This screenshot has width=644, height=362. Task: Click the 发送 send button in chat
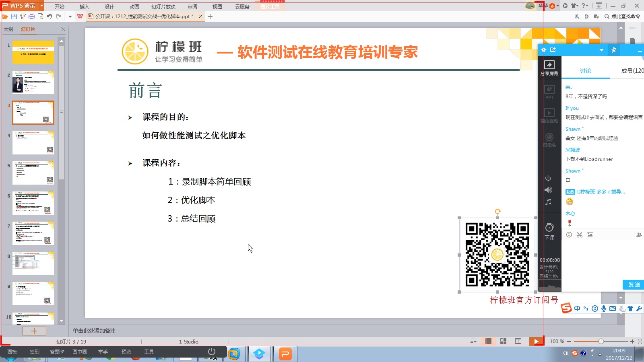pos(634,284)
